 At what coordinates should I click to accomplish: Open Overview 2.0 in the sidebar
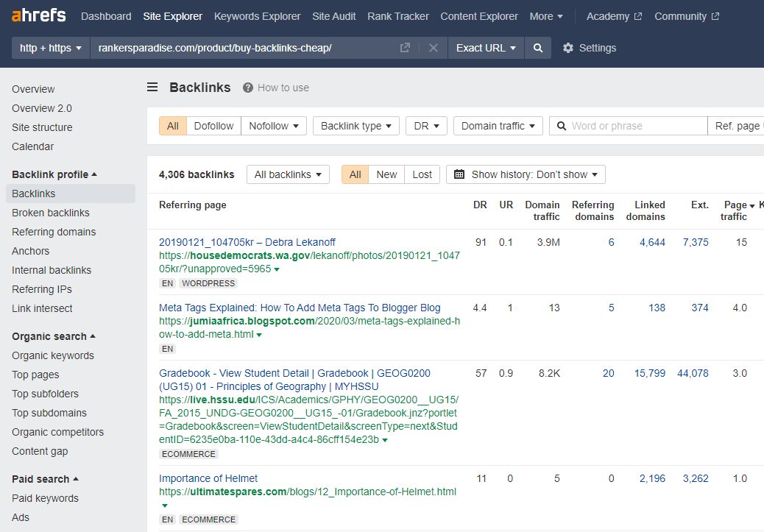point(42,108)
